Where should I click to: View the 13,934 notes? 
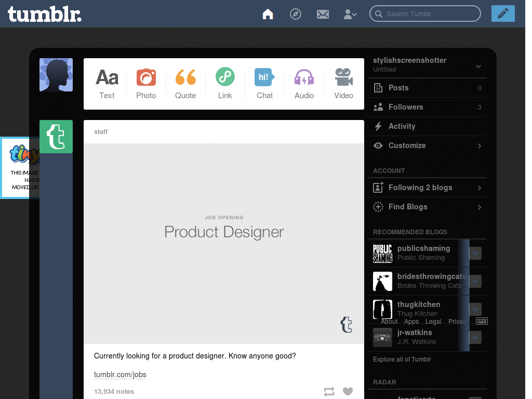114,392
